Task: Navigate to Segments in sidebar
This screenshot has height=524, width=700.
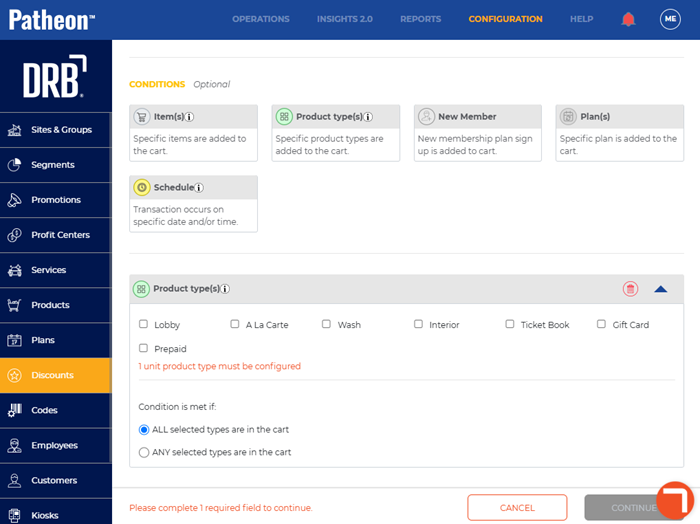Action: click(x=55, y=165)
